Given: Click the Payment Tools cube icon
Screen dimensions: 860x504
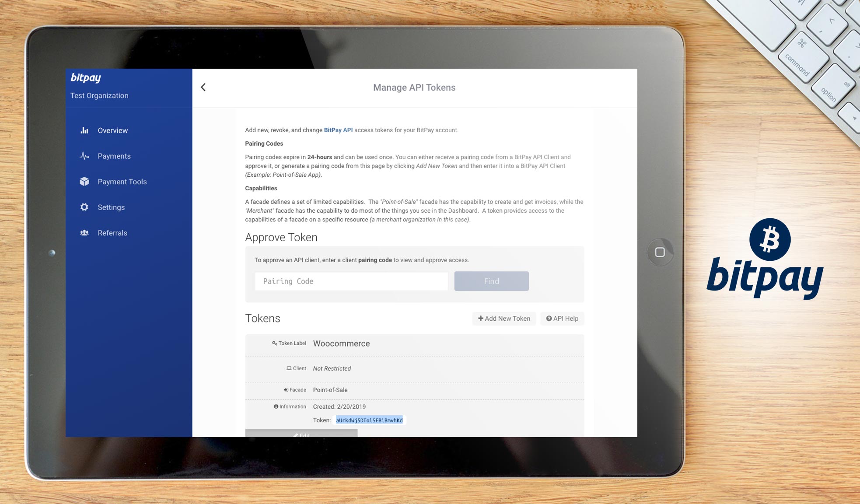Looking at the screenshot, I should tap(84, 182).
